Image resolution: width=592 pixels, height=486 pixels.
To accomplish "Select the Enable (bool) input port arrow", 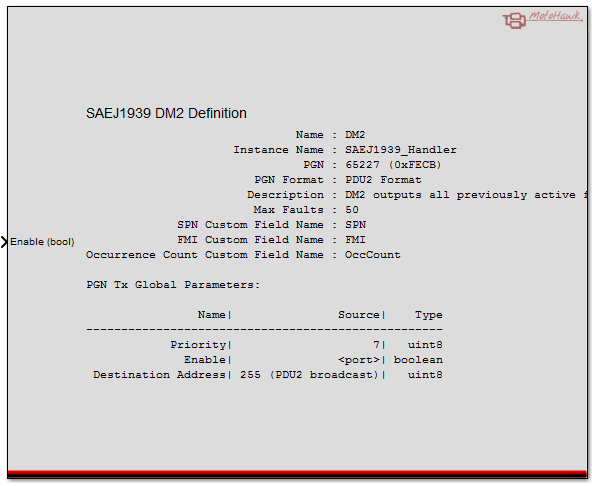I will pos(4,242).
